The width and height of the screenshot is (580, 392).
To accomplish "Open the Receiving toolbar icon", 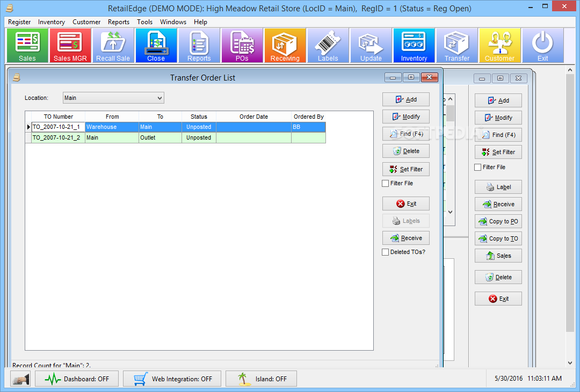I will coord(285,46).
